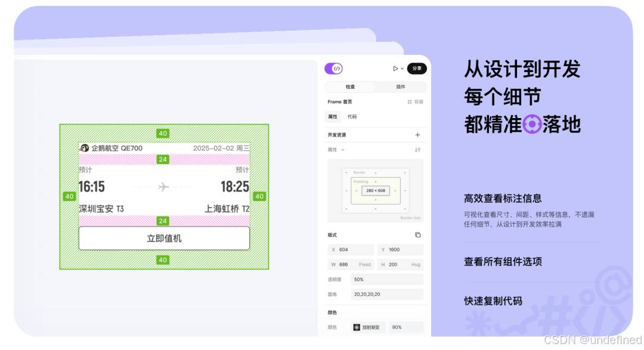Expand the gray 属性 dropdown chevron
Image resolution: width=644 pixels, height=350 pixels.
point(342,150)
